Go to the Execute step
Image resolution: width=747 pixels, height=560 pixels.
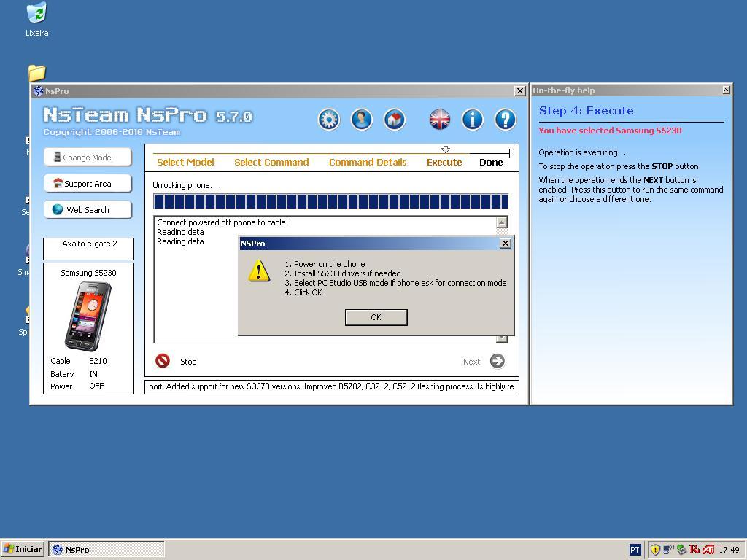[444, 163]
